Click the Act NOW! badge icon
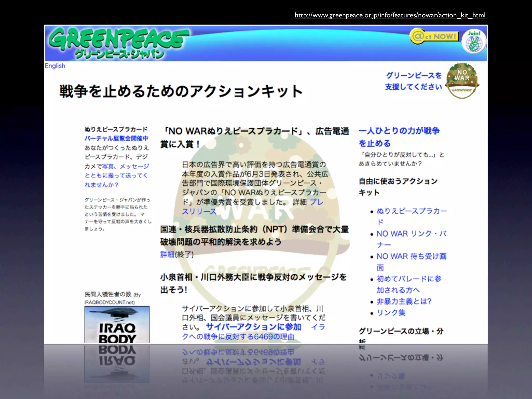This screenshot has height=399, width=532. coord(434,36)
